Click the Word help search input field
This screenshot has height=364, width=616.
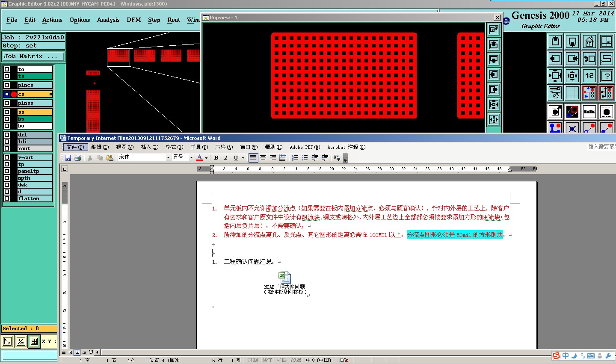[x=601, y=147]
